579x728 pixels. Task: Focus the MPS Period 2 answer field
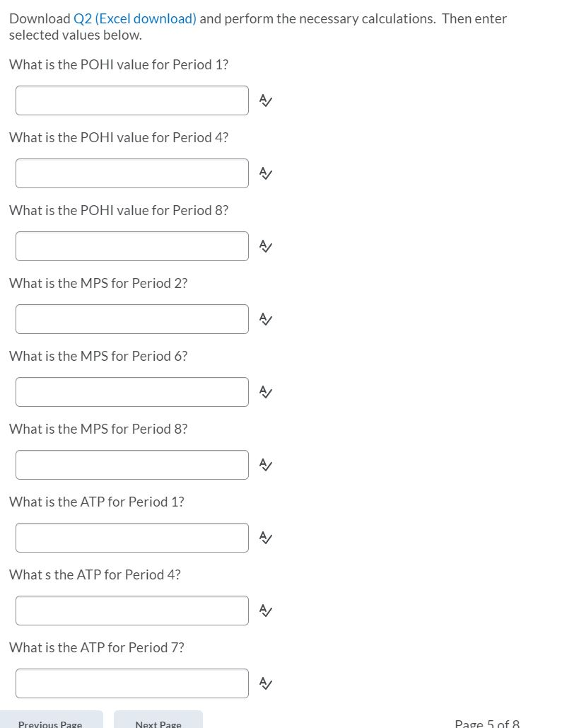[x=131, y=319]
